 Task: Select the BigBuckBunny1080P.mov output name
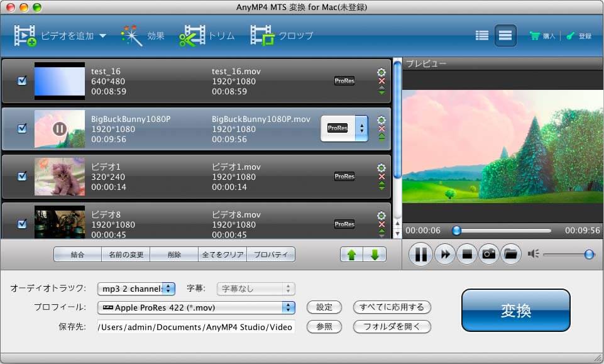click(261, 119)
